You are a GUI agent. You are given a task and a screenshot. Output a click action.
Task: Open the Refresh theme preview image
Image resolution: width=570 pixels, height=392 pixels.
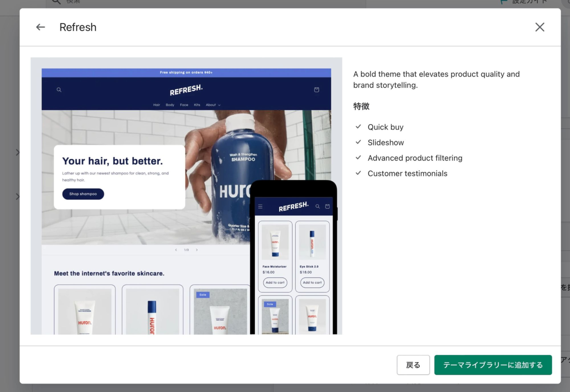[x=186, y=196]
